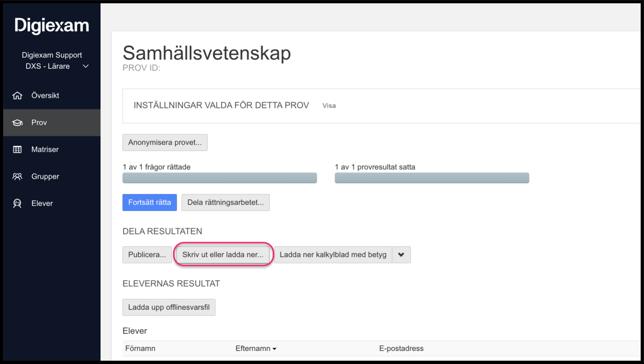Click the E-postadress column header
Screen dimensions: 644x364
click(401, 348)
